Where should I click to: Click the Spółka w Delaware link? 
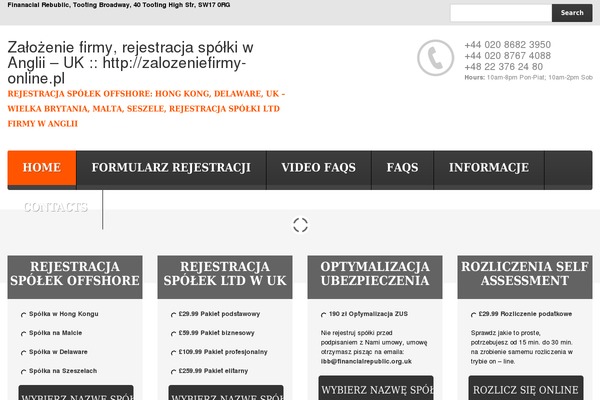tap(58, 352)
